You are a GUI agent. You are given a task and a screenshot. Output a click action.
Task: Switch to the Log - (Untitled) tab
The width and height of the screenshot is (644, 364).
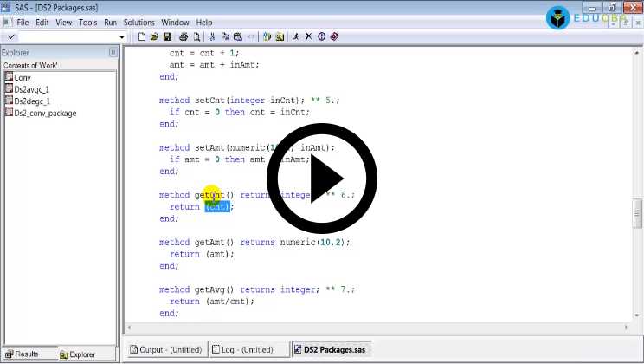[x=248, y=349]
